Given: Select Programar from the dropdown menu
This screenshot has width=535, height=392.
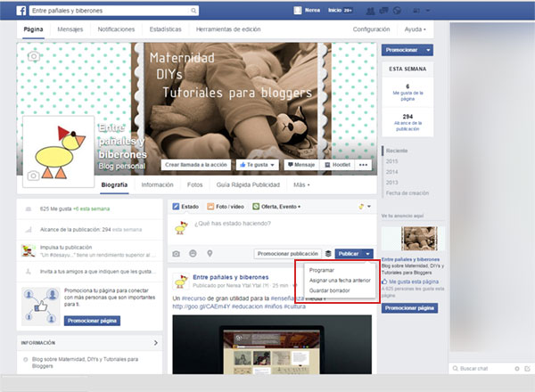Looking at the screenshot, I should 321,270.
